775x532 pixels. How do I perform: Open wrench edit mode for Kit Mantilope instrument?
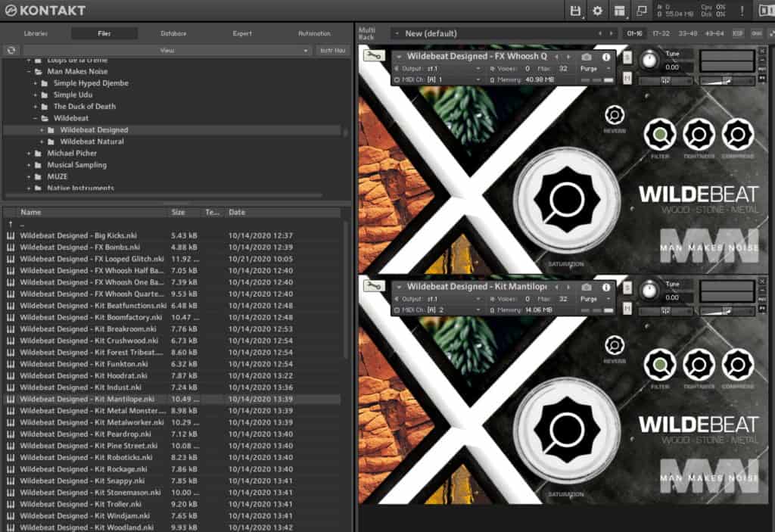(374, 286)
